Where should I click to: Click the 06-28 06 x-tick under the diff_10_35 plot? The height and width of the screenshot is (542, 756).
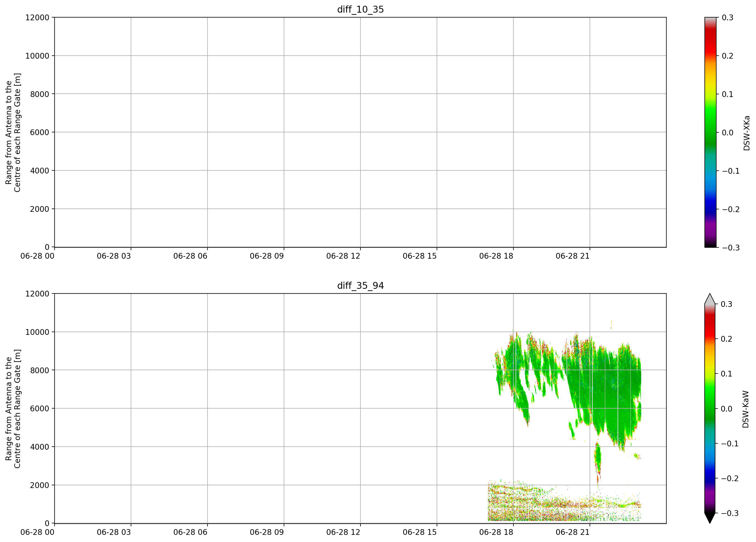[190, 256]
